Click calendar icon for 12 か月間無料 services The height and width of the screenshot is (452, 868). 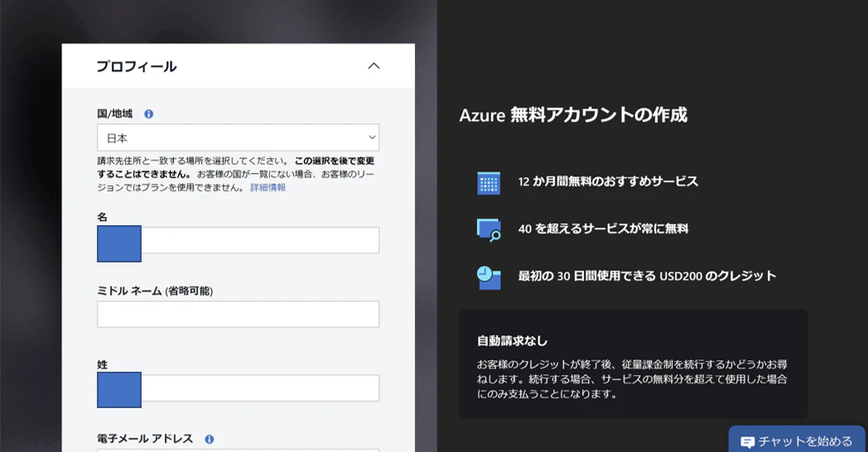(x=489, y=183)
